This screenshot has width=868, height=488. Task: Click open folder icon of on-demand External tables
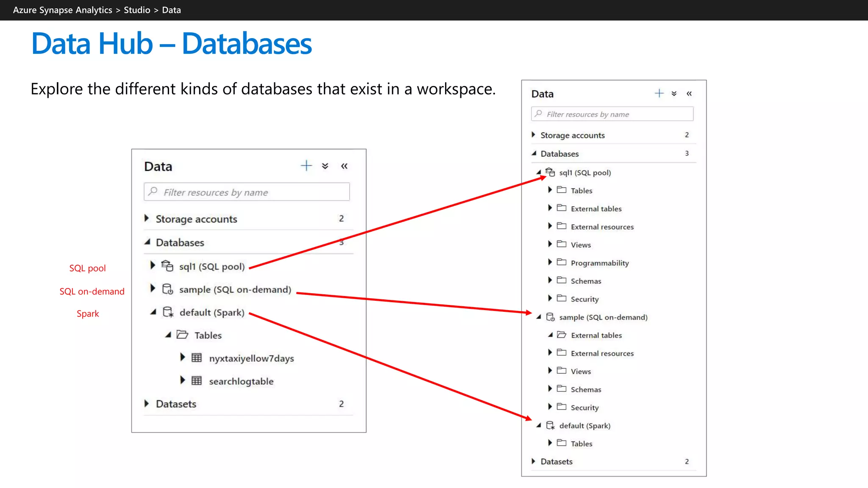click(562, 334)
